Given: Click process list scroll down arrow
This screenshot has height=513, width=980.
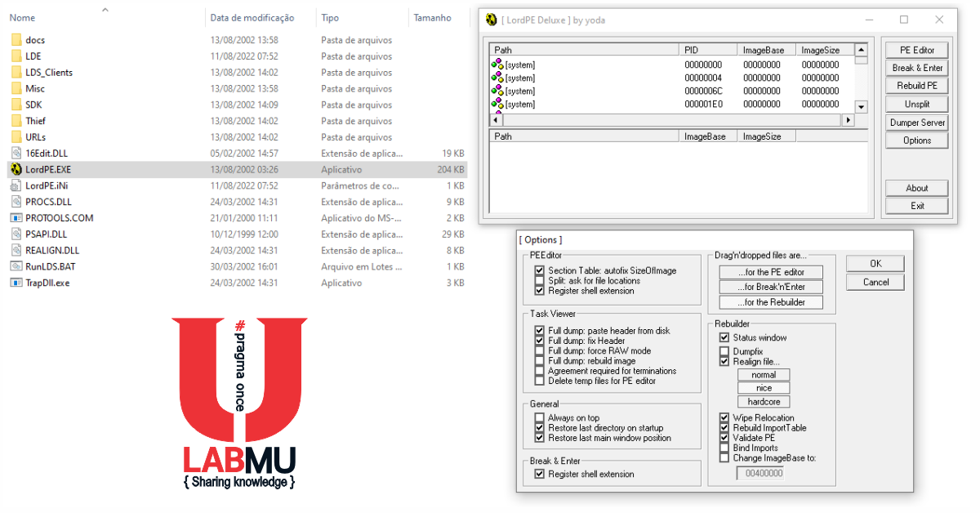Looking at the screenshot, I should tap(861, 107).
